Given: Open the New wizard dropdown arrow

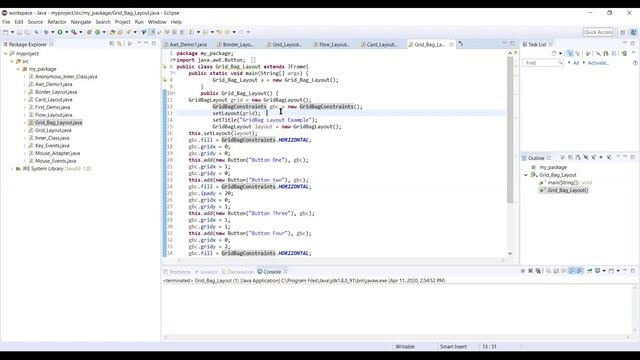Looking at the screenshot, I should click(13, 32).
